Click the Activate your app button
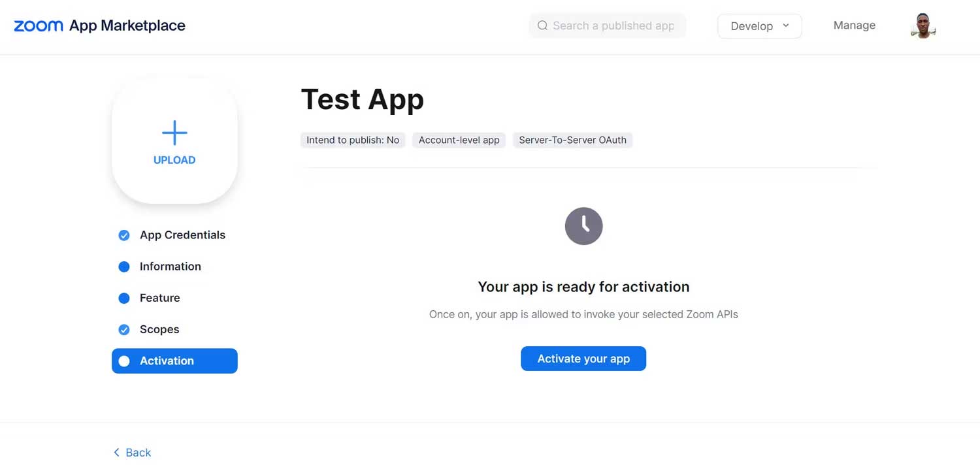The width and height of the screenshot is (980, 467). click(x=583, y=358)
